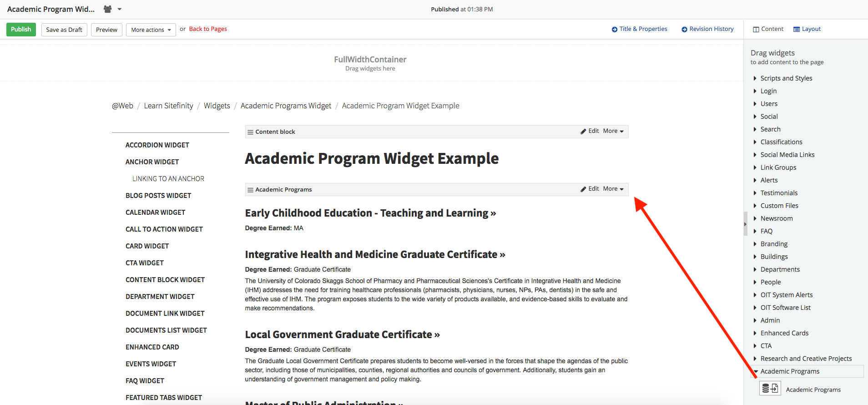Click the pencil Edit icon on Content block
868x405 pixels.
(x=583, y=131)
